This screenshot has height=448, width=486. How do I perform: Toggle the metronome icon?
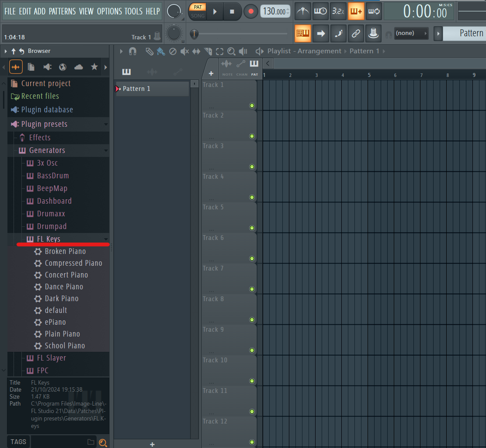(x=302, y=11)
